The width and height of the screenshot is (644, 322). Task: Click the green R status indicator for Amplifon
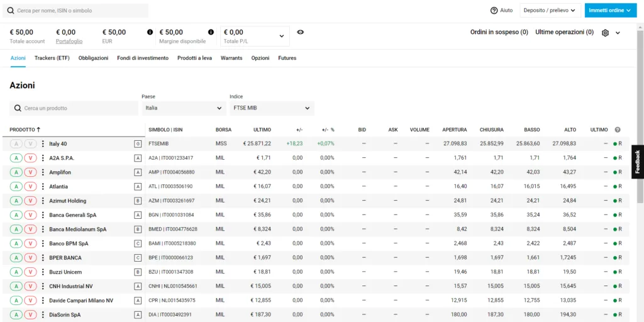click(x=618, y=172)
